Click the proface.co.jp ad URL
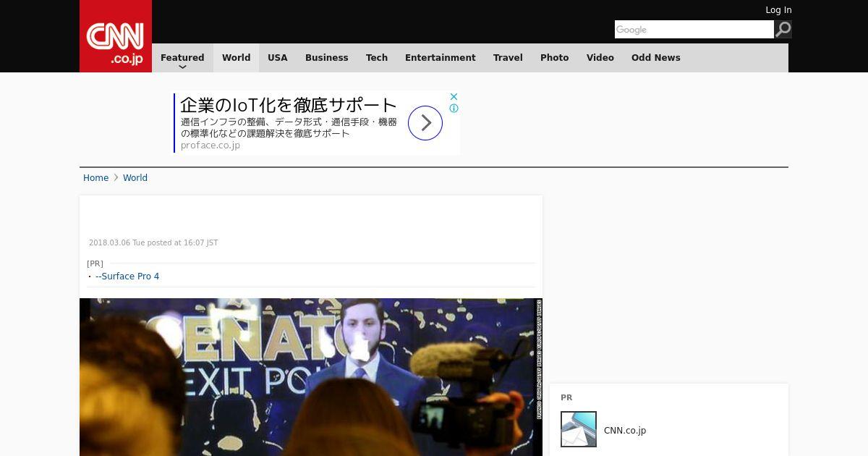The image size is (868, 456). pos(210,145)
